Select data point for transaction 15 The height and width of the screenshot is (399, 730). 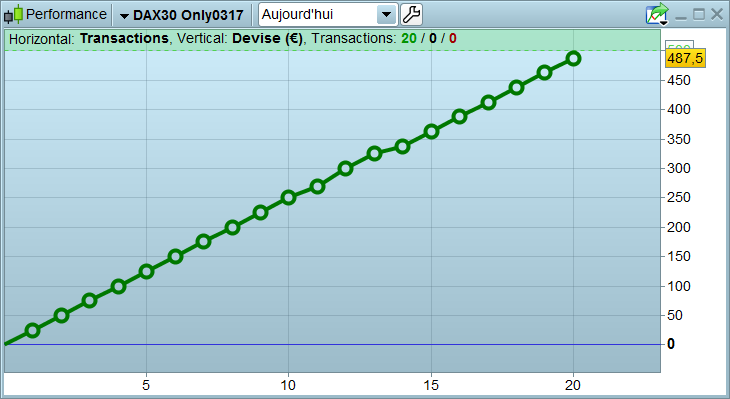[x=431, y=132]
